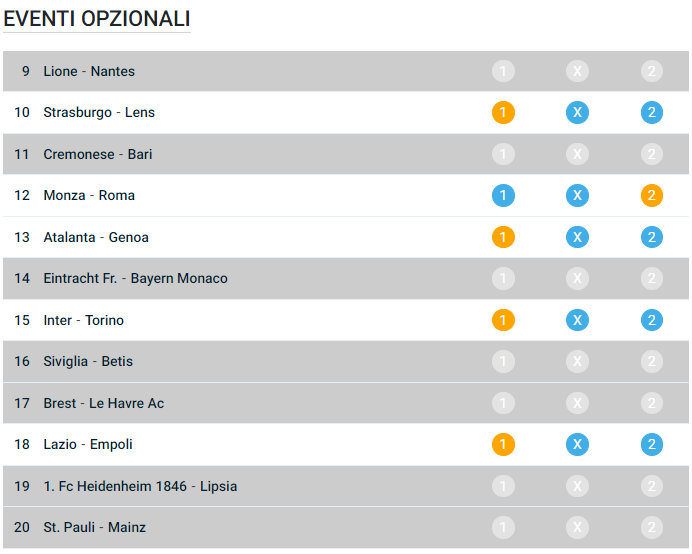Click greyed 2 for Eintracht Fr. - Bayern Monaco
Screen dimensions: 692x554
652,279
